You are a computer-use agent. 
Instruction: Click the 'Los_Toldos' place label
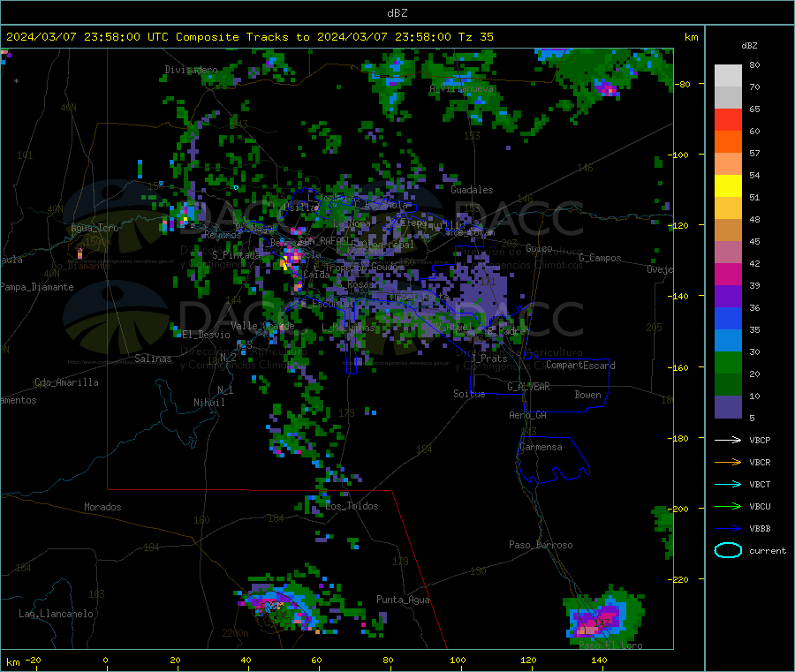[352, 506]
